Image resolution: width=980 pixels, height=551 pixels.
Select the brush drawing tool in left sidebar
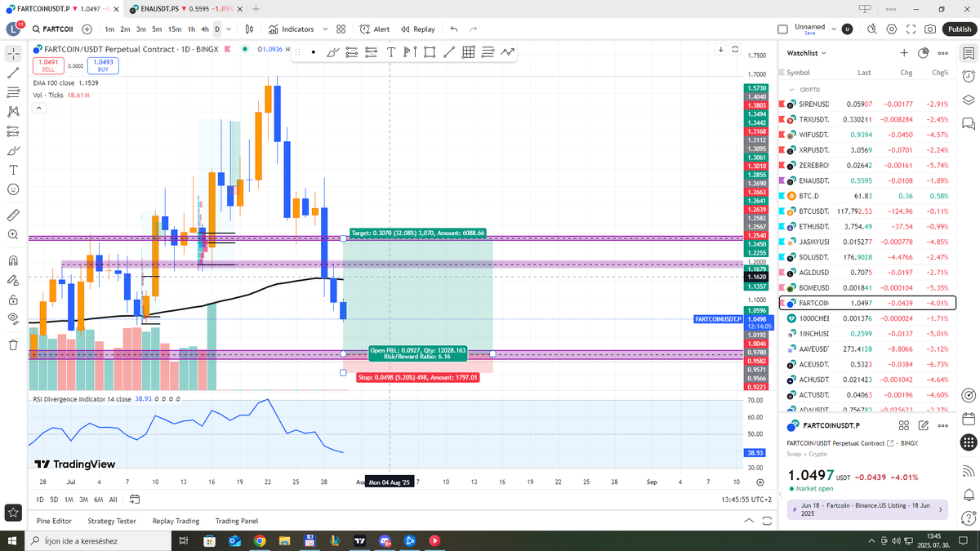13,150
